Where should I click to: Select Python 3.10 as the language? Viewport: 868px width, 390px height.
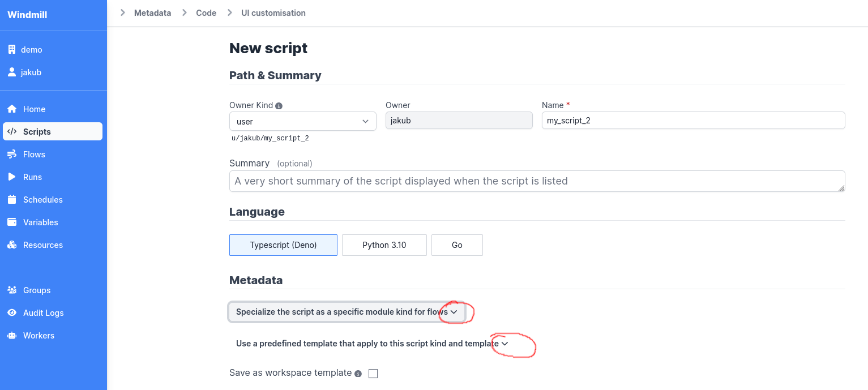coord(384,245)
